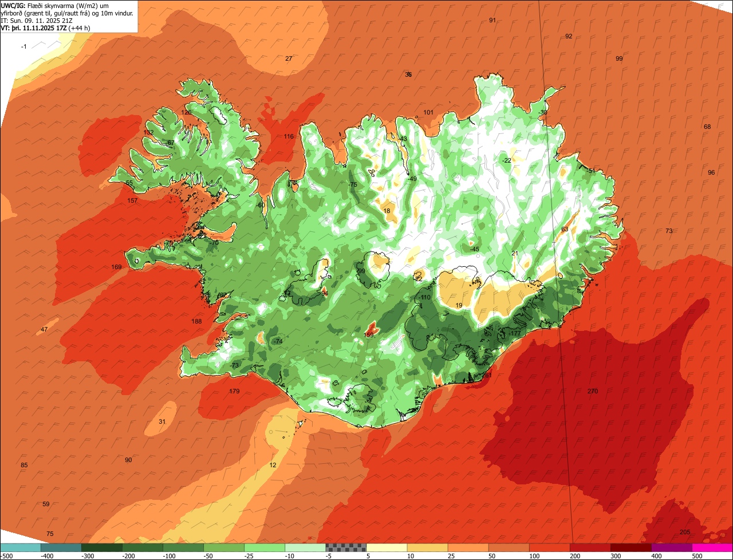Viewport: 733px width, 560px height.
Task: Pick the yellow-orange swatch between 10 and 25
Action: point(427,547)
